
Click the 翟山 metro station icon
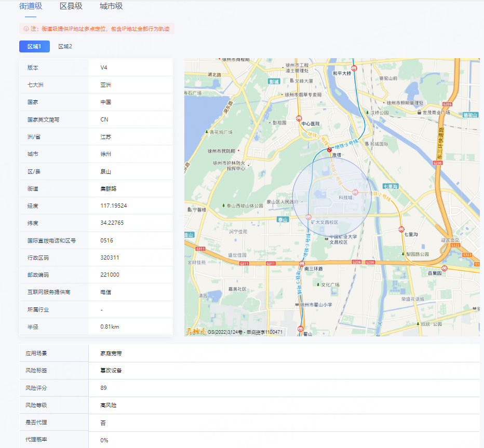click(300, 329)
